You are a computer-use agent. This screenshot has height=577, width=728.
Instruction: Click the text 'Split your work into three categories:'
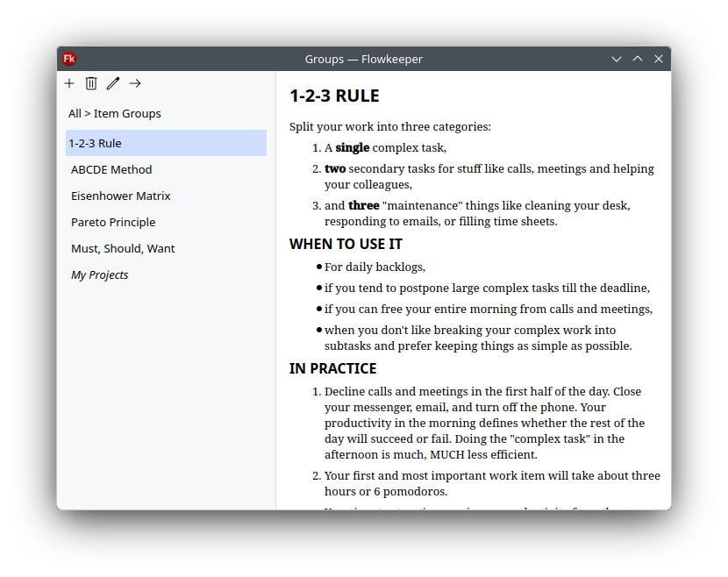[x=390, y=127]
